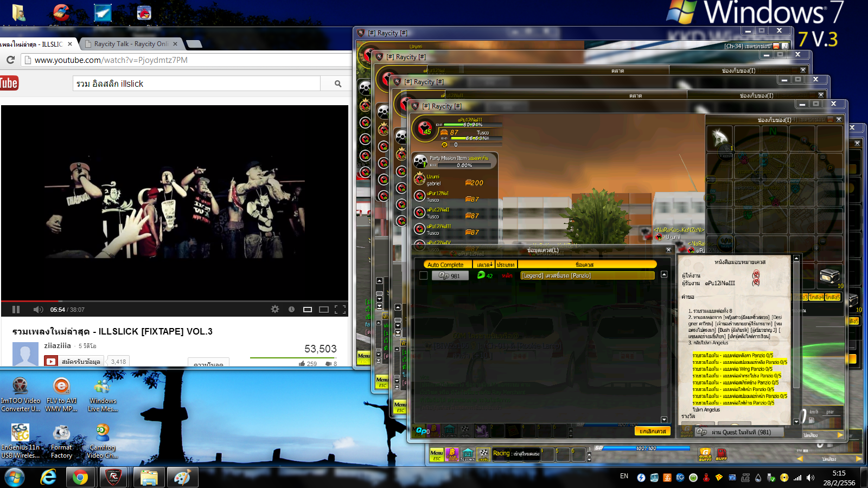Switch player to large theater view icon
The width and height of the screenshot is (868, 488).
pyautogui.click(x=324, y=310)
